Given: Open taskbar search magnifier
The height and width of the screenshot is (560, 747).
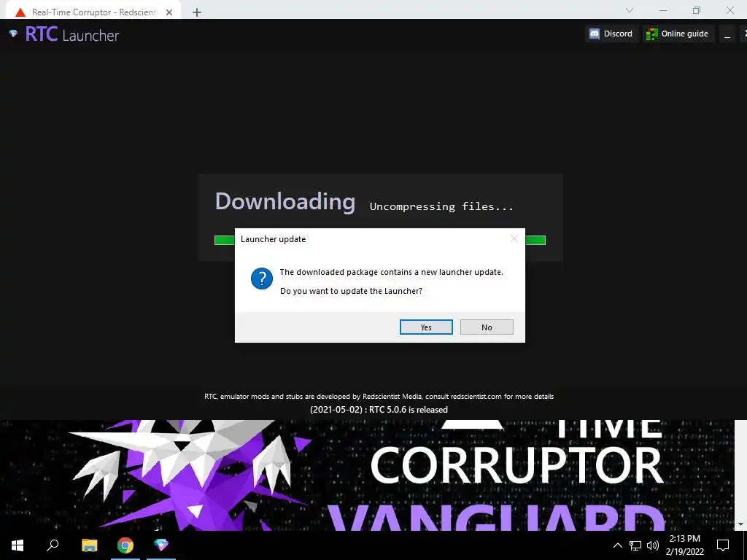Looking at the screenshot, I should tap(53, 545).
